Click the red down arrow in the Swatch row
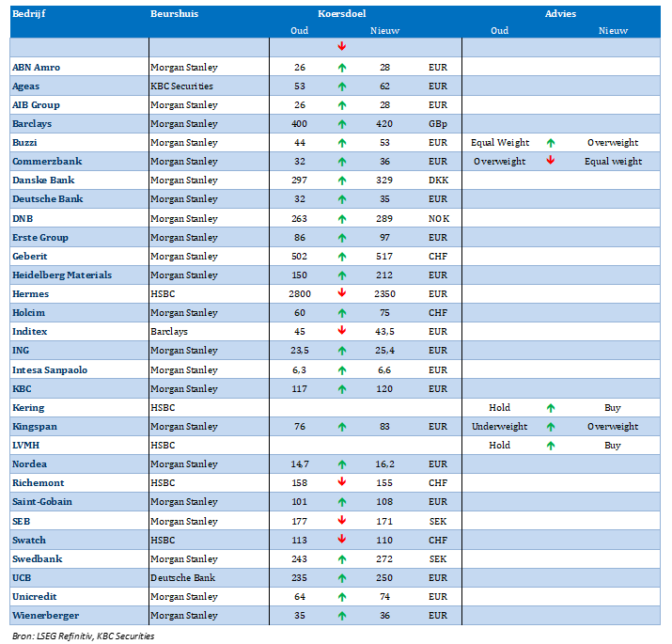The image size is (672, 644). [341, 539]
